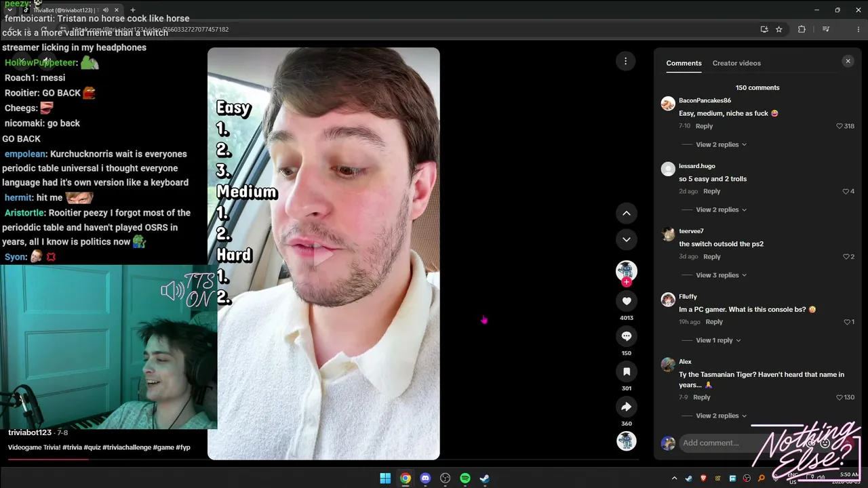Open BaconPancakes86 username link
Screen dimensions: 868x488
click(705, 100)
